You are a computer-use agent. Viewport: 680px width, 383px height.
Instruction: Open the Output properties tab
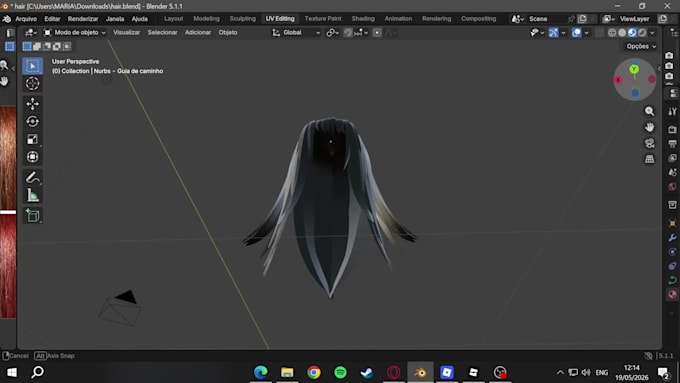[672, 144]
